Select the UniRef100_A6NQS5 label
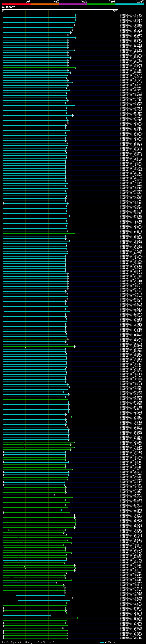This screenshot has height=644, width=146. (131, 600)
